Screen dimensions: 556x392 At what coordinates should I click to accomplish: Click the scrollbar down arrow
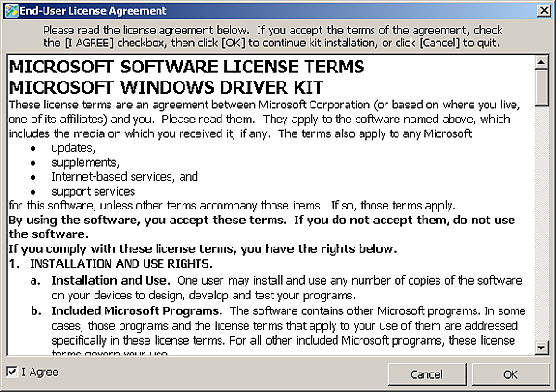[542, 347]
